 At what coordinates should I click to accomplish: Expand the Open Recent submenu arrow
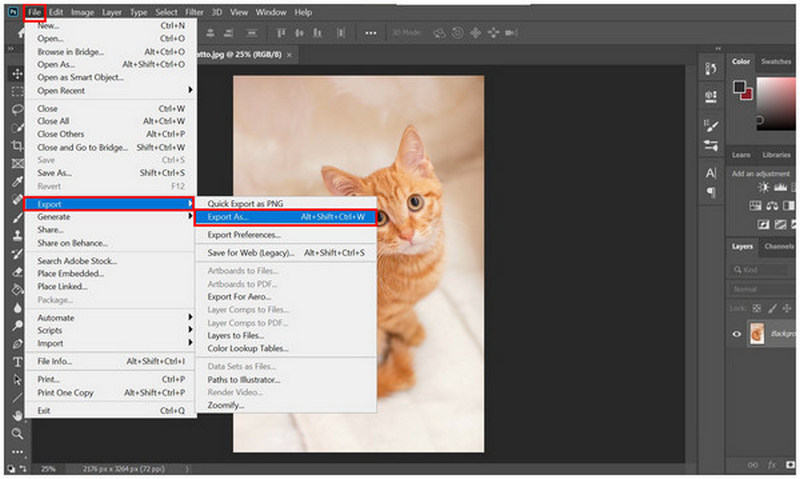click(190, 90)
